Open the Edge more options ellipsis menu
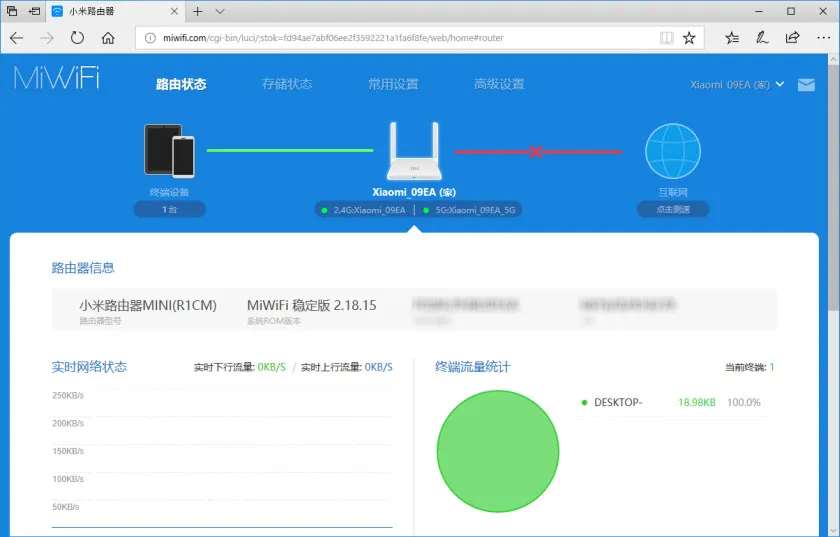This screenshot has width=840, height=537. coord(822,38)
